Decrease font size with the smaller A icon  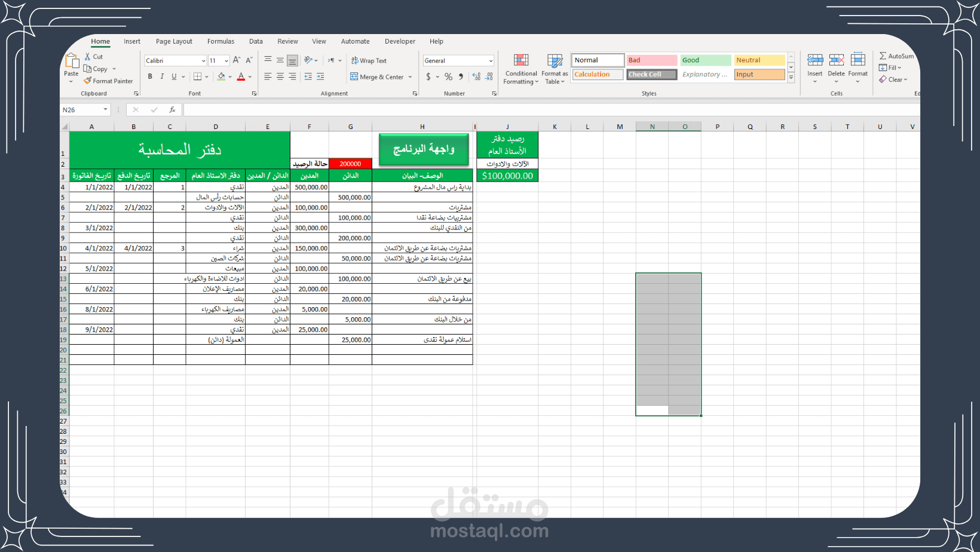pyautogui.click(x=249, y=60)
